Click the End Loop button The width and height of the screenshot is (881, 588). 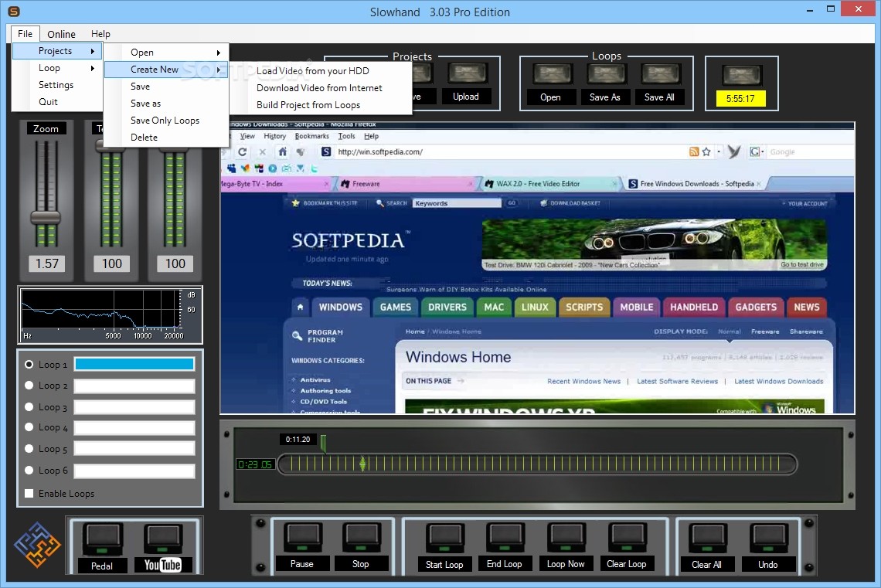[505, 539]
